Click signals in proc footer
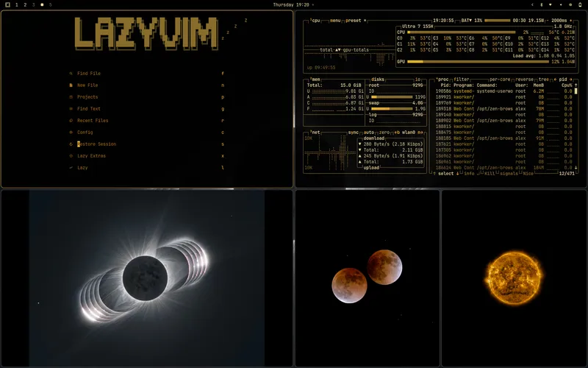 pyautogui.click(x=509, y=174)
